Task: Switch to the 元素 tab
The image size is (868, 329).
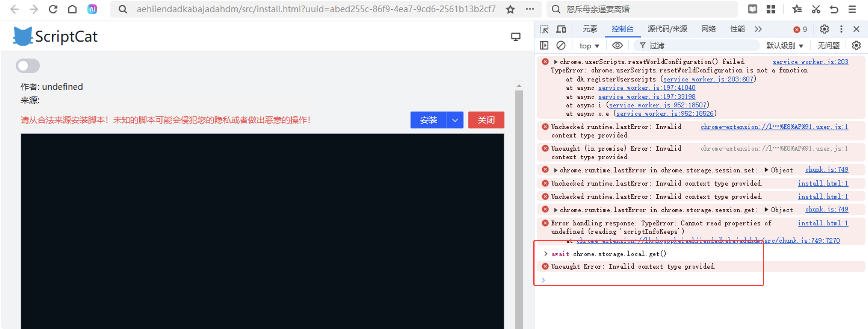Action: 590,29
